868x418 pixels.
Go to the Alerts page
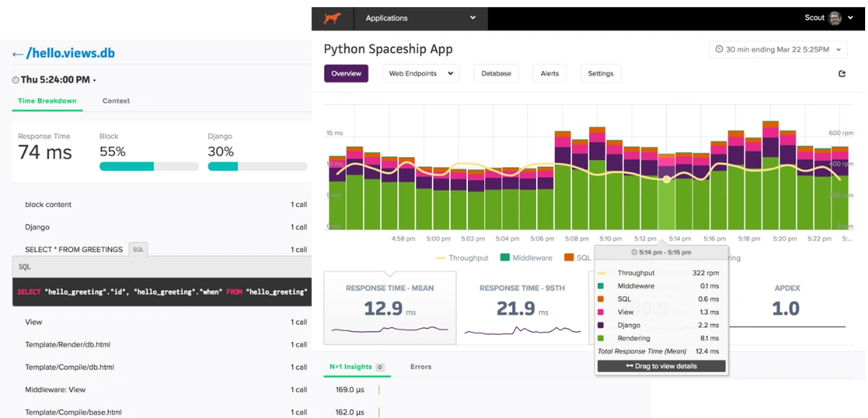[x=550, y=74]
